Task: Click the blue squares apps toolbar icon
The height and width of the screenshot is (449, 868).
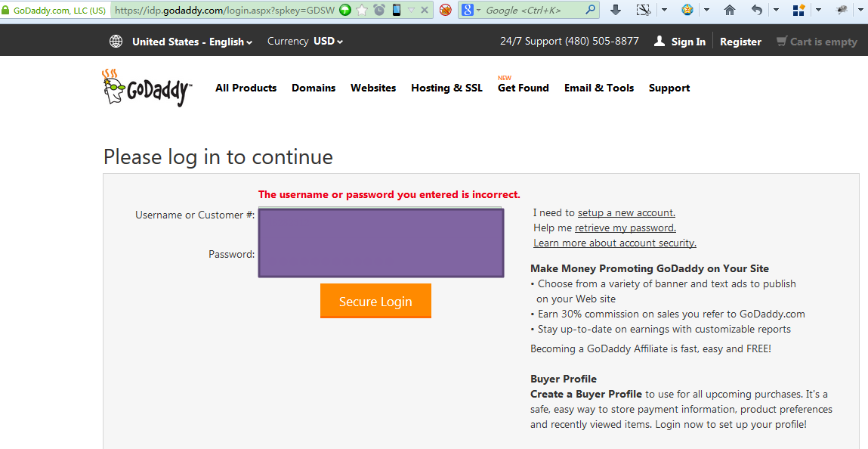Action: click(x=798, y=10)
